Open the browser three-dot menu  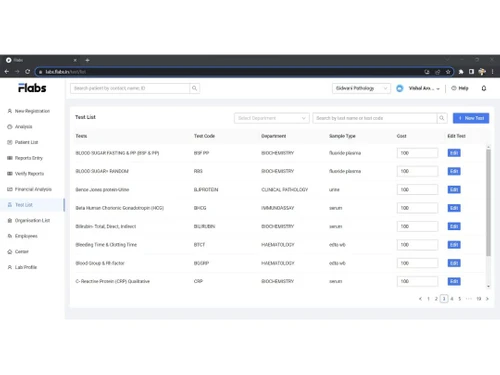[x=492, y=72]
